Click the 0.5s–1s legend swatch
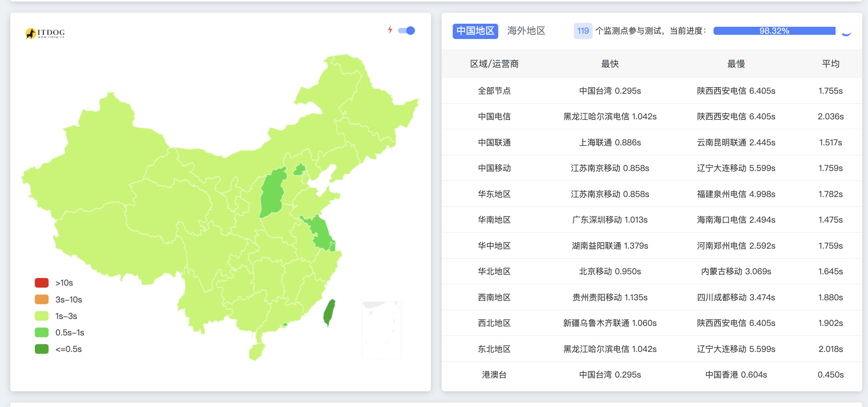This screenshot has height=407, width=868. [x=42, y=332]
